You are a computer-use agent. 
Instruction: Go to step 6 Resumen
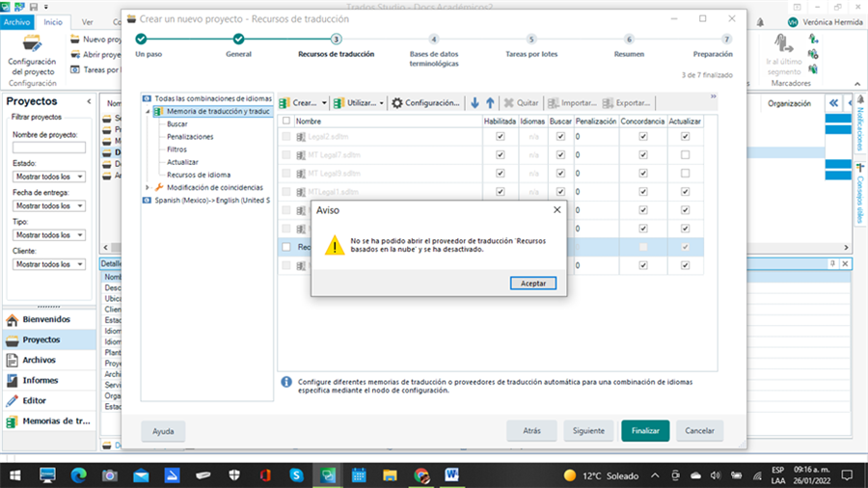click(629, 40)
